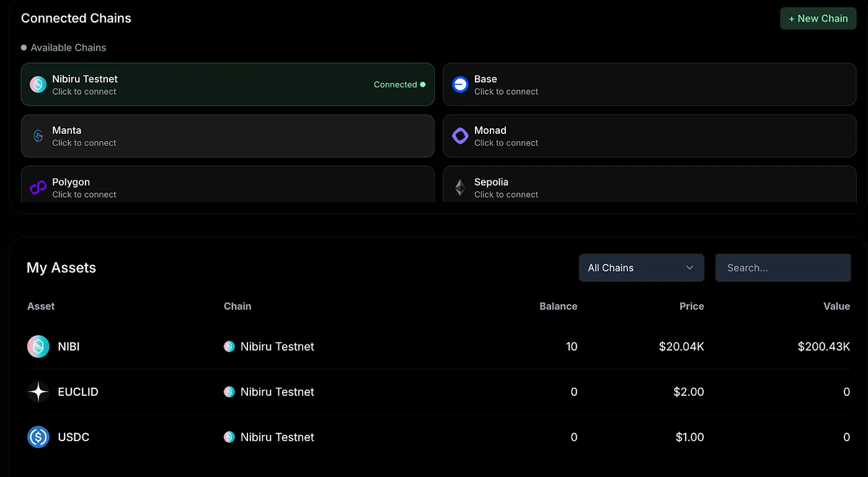Connect to the Polygon chain
The width and height of the screenshot is (868, 477).
pos(228,185)
